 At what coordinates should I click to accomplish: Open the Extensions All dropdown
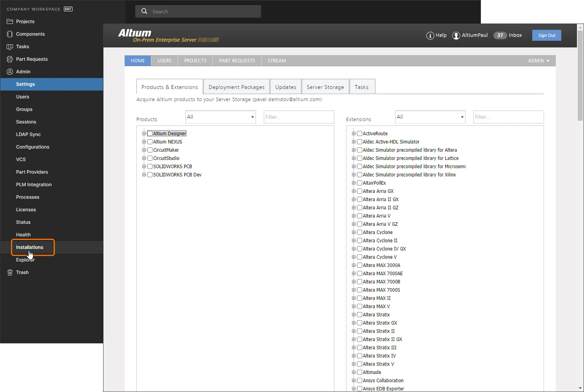(430, 117)
